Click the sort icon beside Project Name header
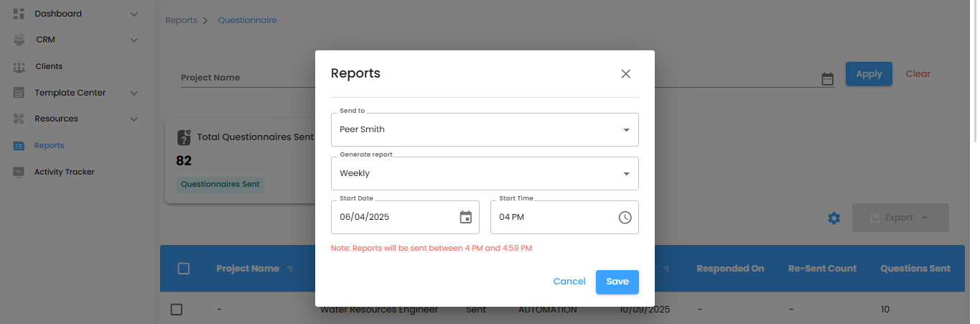The width and height of the screenshot is (980, 324). click(x=290, y=269)
